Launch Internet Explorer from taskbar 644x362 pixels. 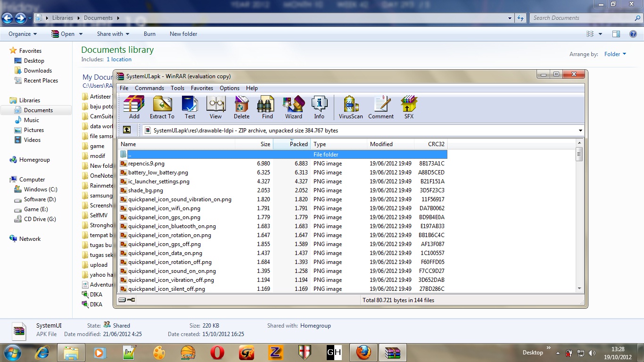pyautogui.click(x=42, y=353)
